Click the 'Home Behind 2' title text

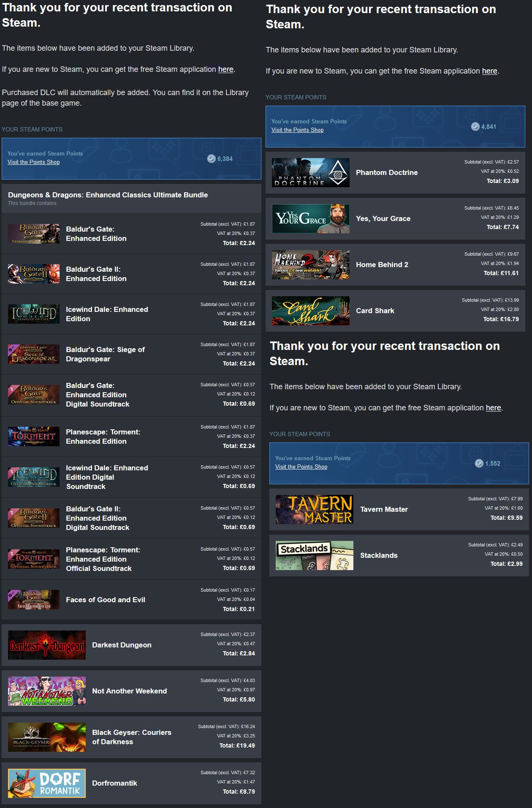[382, 265]
